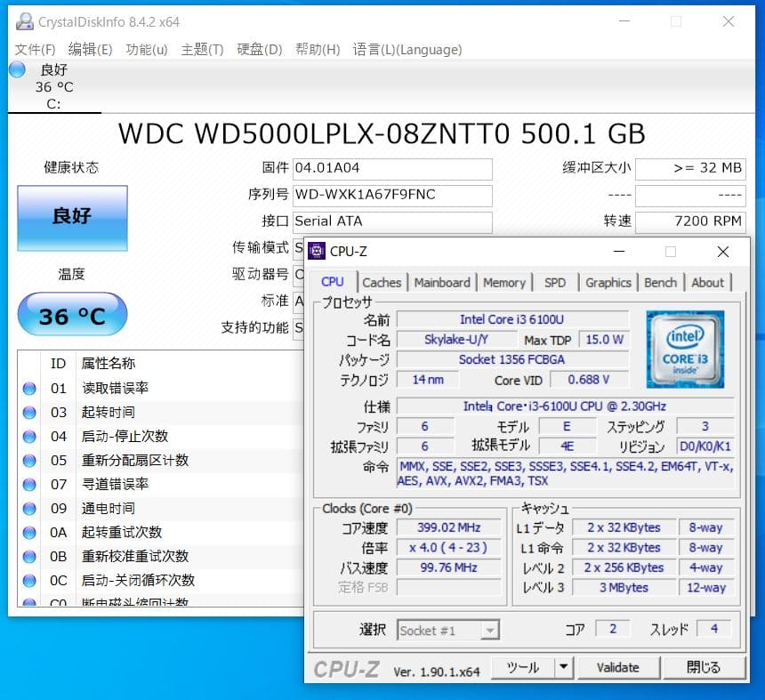Click the Validate button
The image size is (765, 700).
(618, 667)
